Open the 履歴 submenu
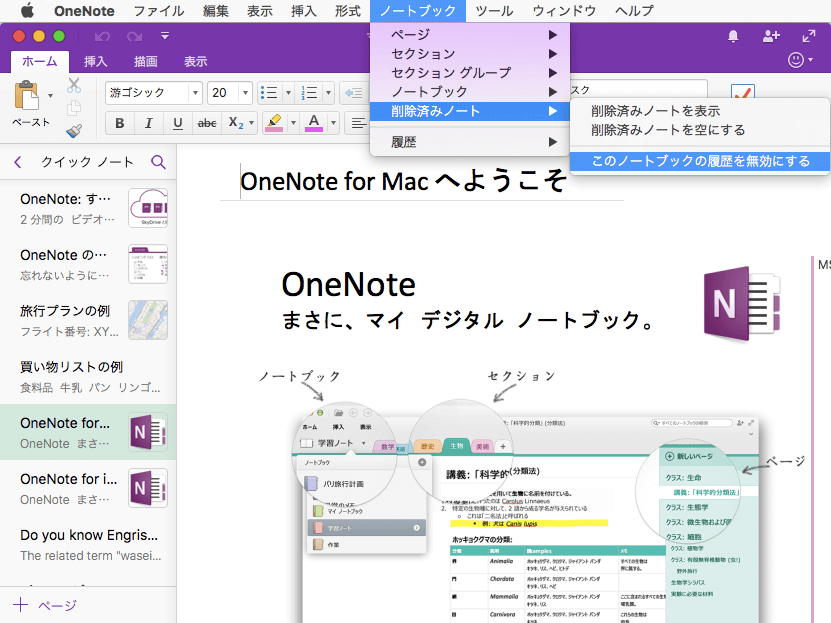 pos(470,142)
